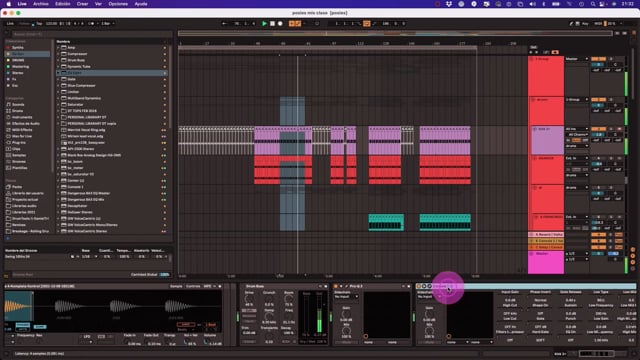Open the Ver menu
Image resolution: width=640 pixels, height=360 pixels.
98,4
